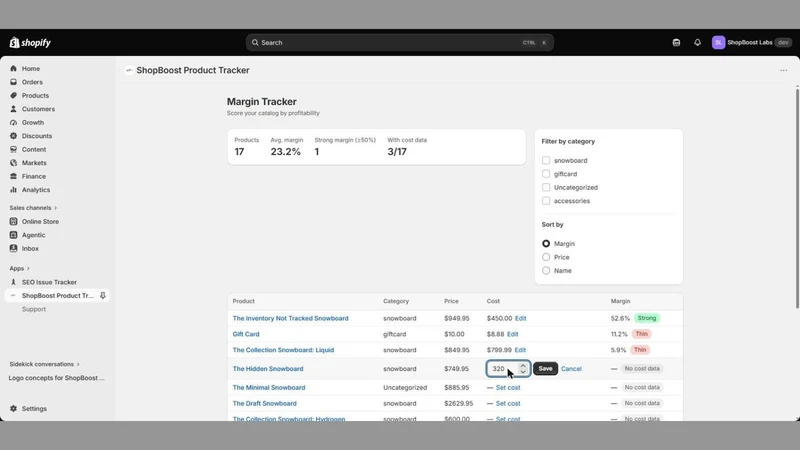Select Sort by Price radio
The image size is (800, 450).
pyautogui.click(x=546, y=257)
